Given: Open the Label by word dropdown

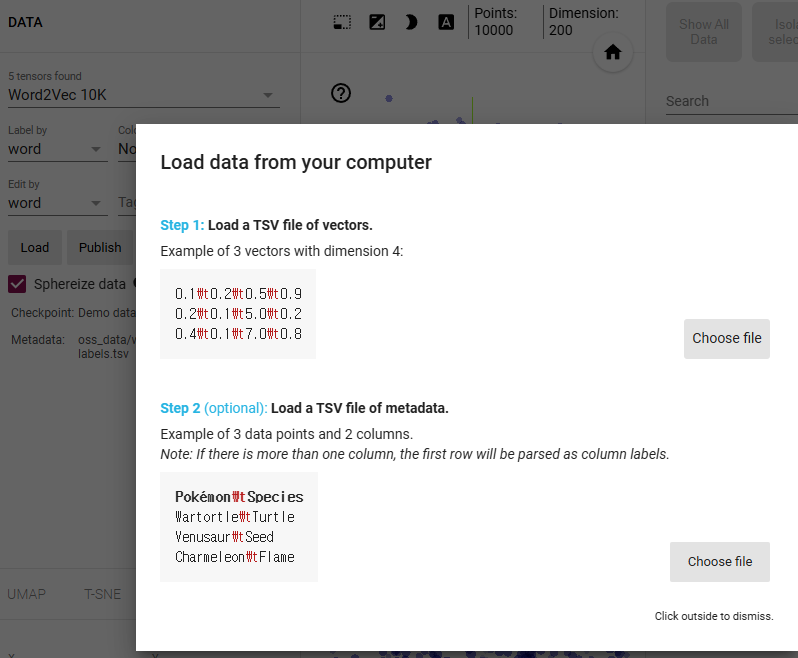Looking at the screenshot, I should [x=58, y=149].
